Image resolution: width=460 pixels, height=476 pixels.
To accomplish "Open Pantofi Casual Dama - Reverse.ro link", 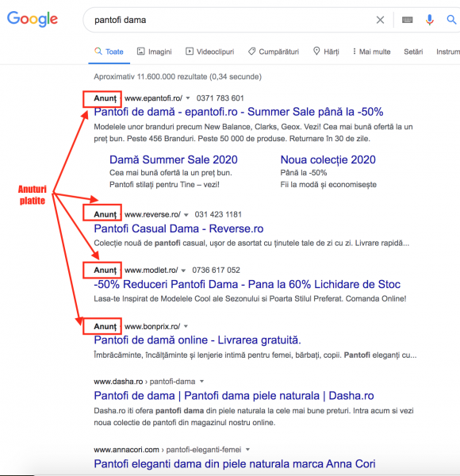I will click(178, 228).
